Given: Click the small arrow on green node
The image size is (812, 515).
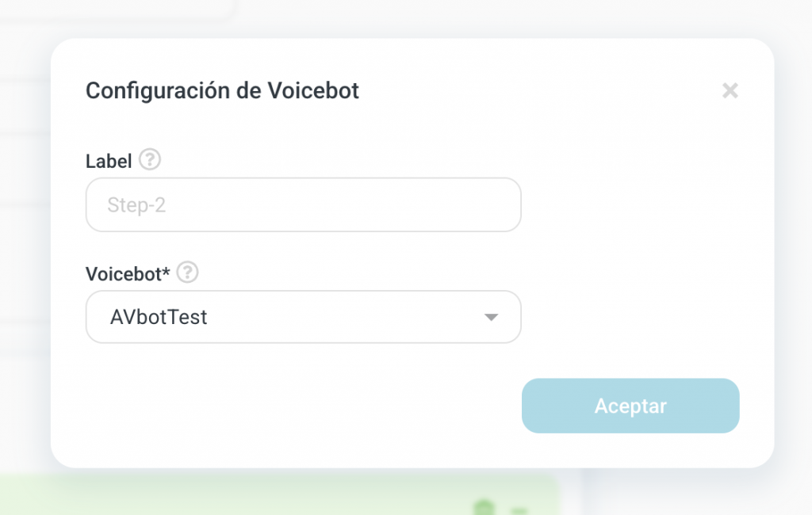Looking at the screenshot, I should (x=521, y=509).
